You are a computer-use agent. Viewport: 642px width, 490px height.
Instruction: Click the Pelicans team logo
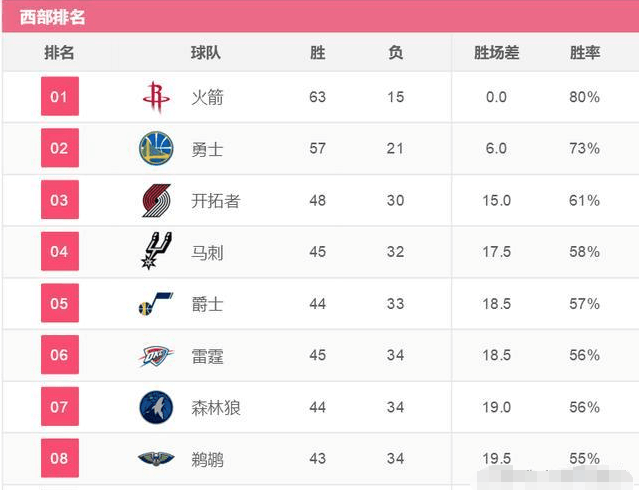(156, 458)
